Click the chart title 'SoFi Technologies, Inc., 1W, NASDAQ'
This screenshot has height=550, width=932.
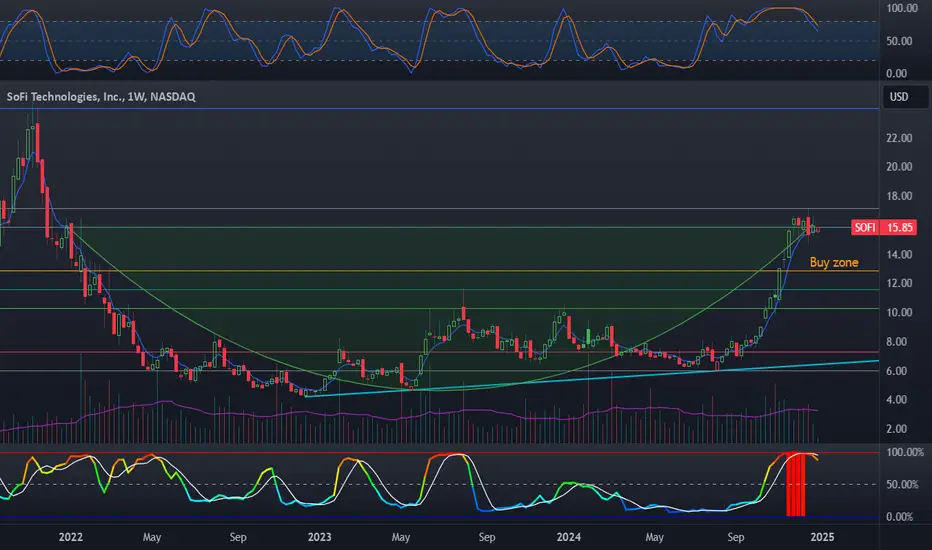[x=101, y=96]
